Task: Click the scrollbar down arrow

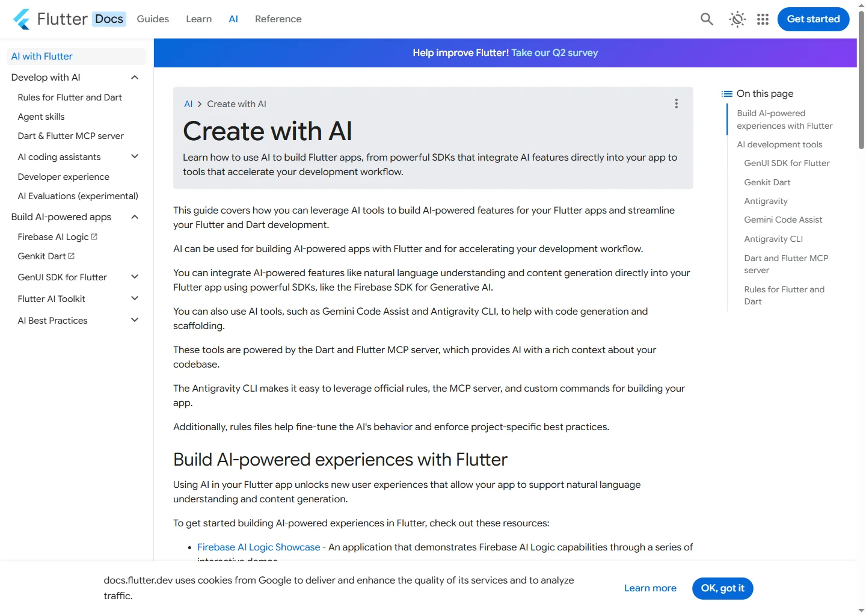Action: (x=861, y=611)
